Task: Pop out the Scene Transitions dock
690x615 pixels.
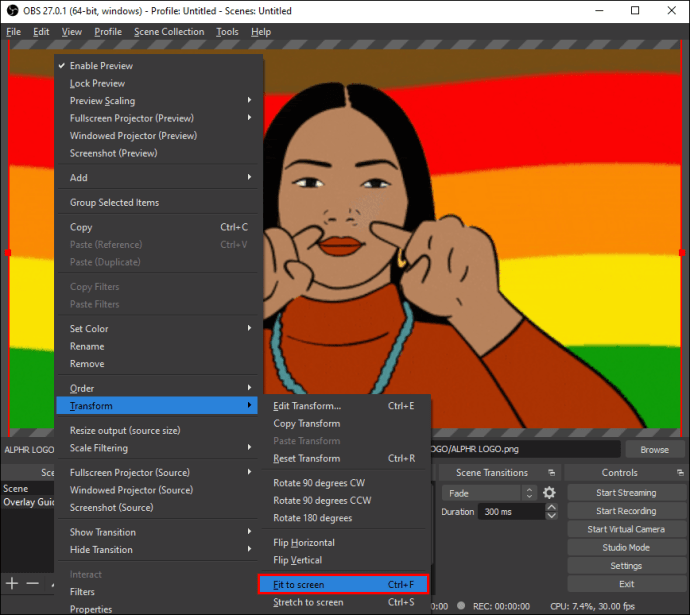Action: [551, 473]
